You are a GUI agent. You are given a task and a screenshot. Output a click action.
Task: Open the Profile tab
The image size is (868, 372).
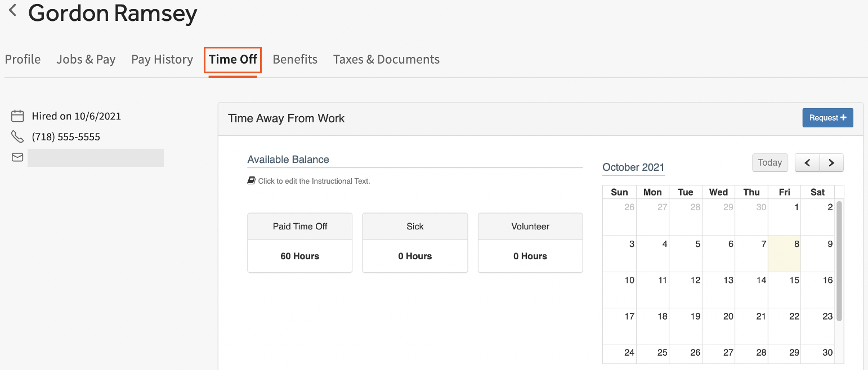coord(23,59)
